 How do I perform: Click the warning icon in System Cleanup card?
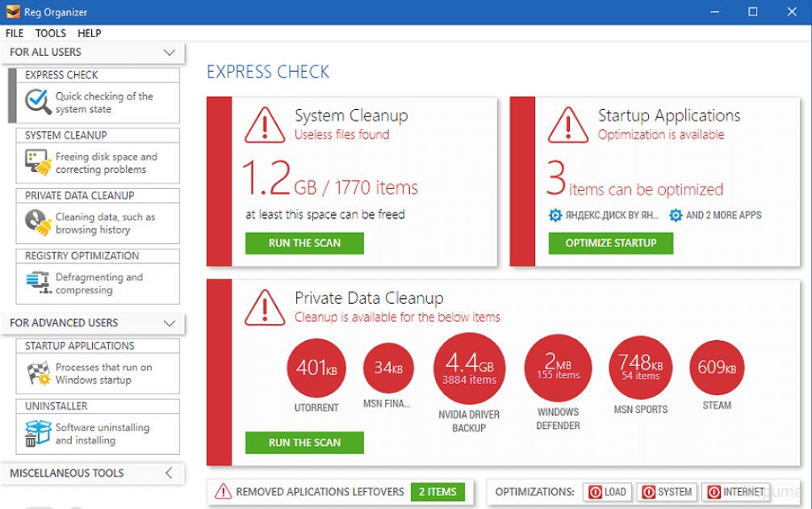265,124
